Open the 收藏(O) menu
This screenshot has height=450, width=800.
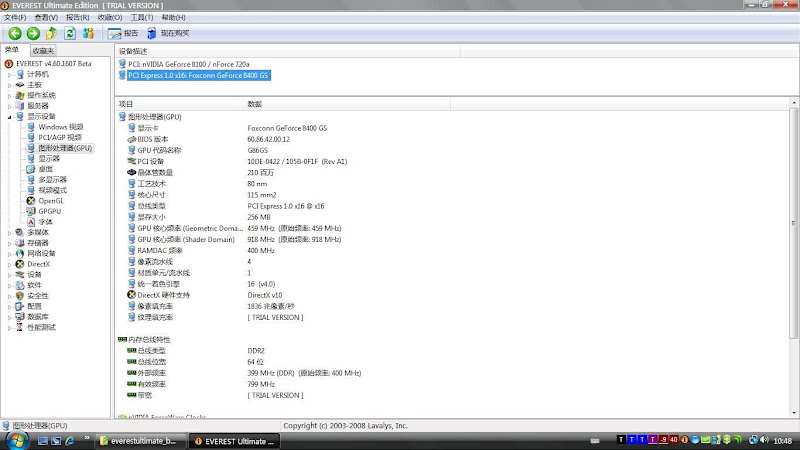110,17
